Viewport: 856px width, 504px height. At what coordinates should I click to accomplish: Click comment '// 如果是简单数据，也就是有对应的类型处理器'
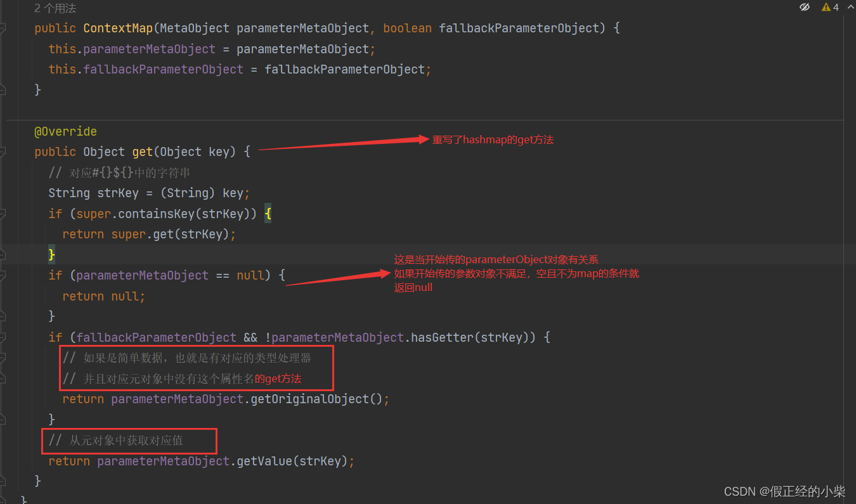click(187, 358)
